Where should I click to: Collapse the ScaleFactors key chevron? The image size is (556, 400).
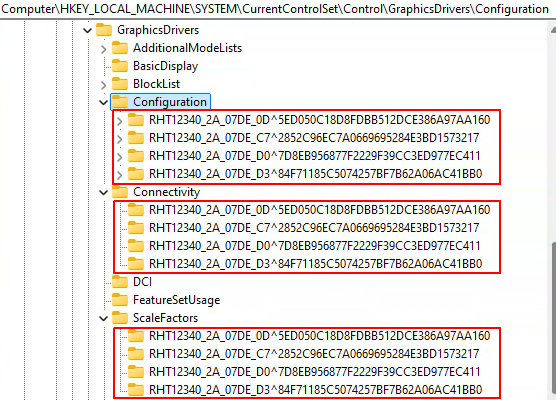click(103, 318)
